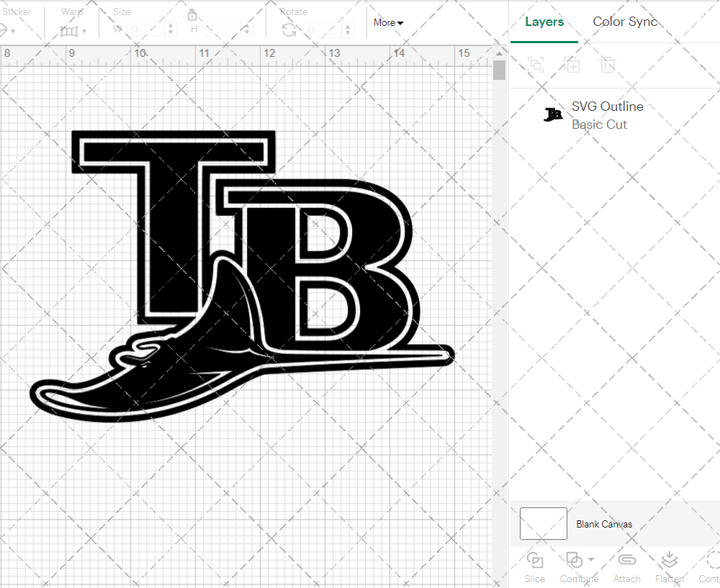Click the Height size input field
This screenshot has width=720, height=588.
click(221, 30)
